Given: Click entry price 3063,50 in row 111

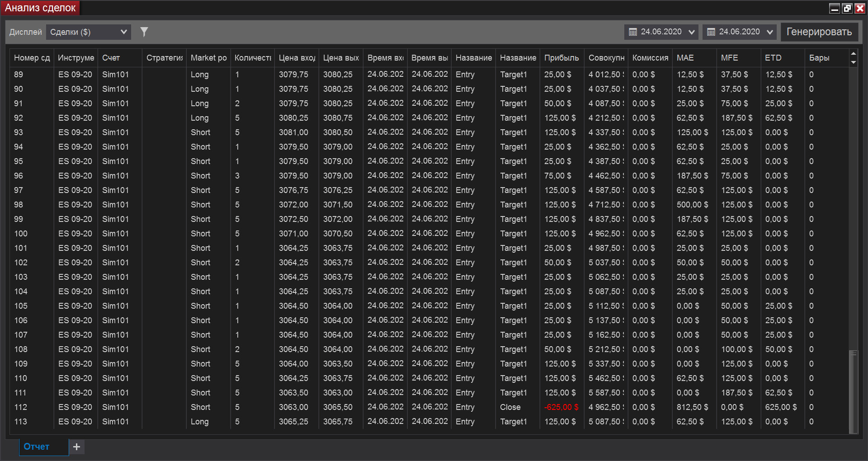Looking at the screenshot, I should click(293, 393).
